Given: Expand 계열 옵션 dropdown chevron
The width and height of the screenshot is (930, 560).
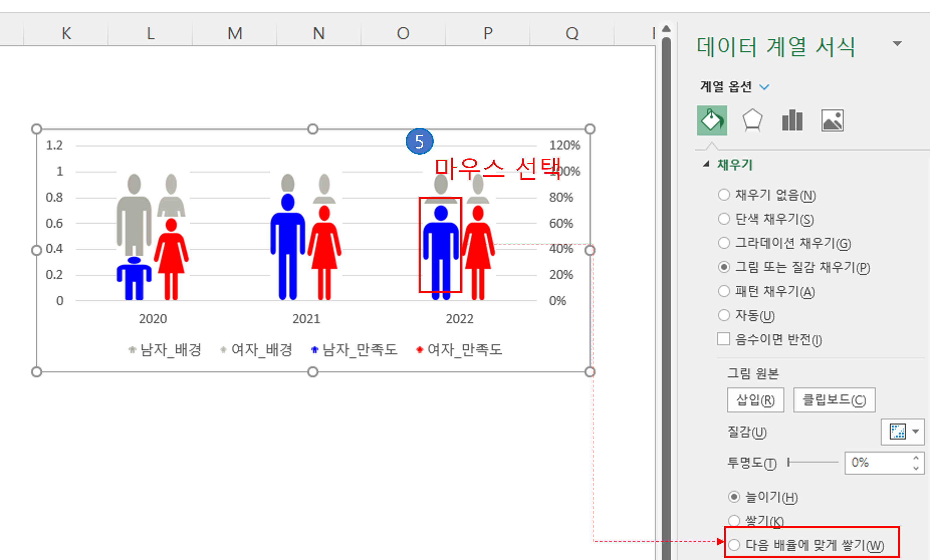Looking at the screenshot, I should 764,87.
